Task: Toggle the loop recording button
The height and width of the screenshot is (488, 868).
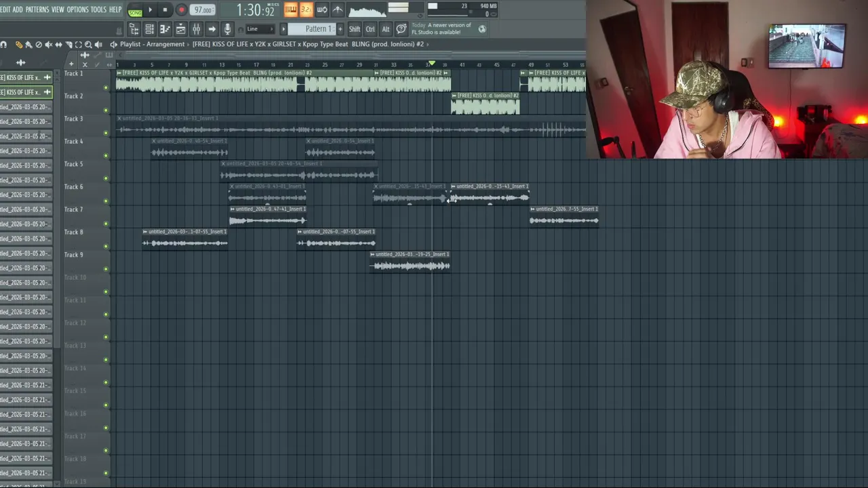Action: click(322, 9)
